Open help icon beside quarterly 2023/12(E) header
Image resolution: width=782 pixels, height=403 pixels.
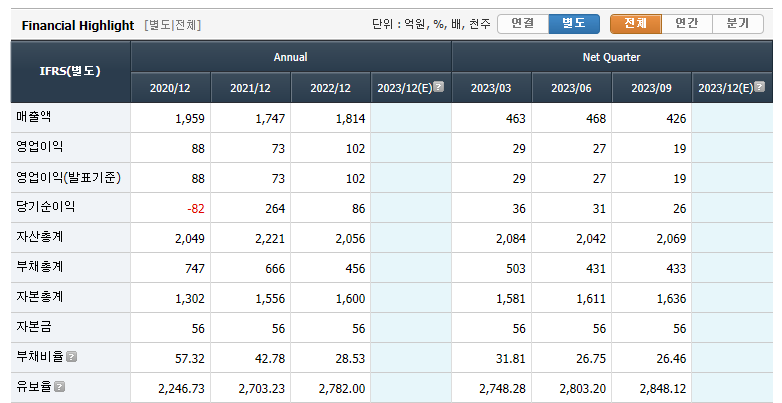tap(759, 87)
